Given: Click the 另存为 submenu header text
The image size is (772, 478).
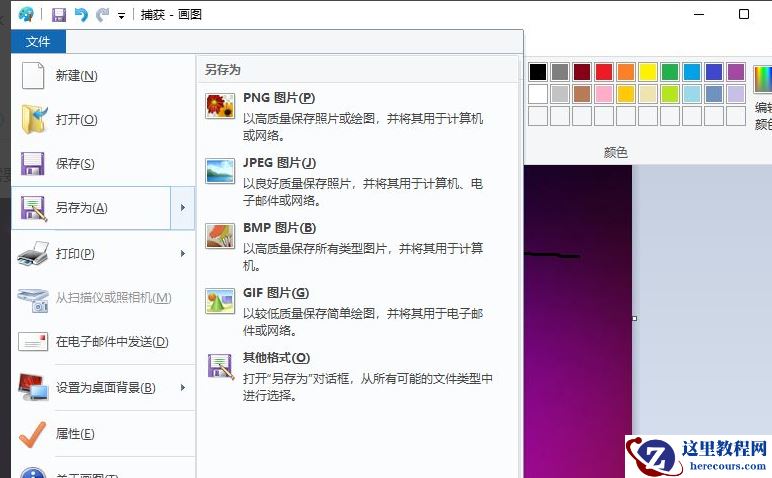Looking at the screenshot, I should coord(223,70).
